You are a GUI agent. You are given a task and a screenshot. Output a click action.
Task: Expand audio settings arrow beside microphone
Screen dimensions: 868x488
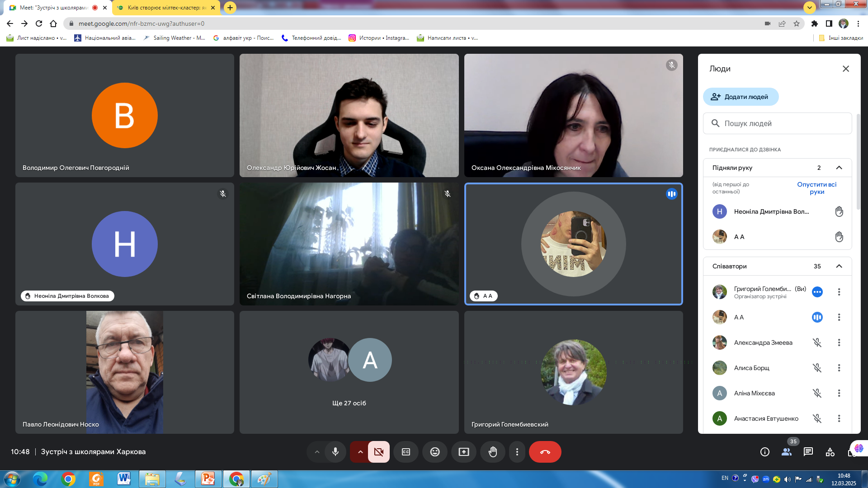317,452
